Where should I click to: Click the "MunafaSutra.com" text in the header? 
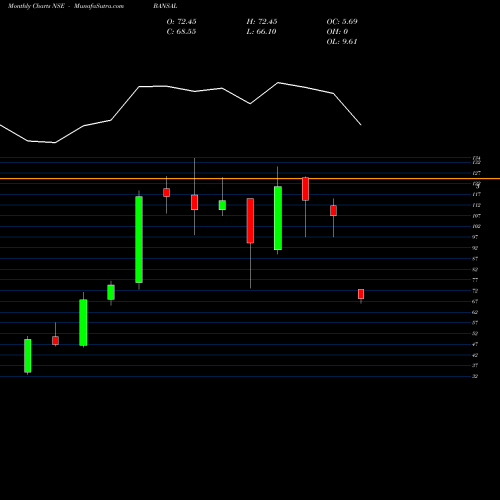pos(99,6)
